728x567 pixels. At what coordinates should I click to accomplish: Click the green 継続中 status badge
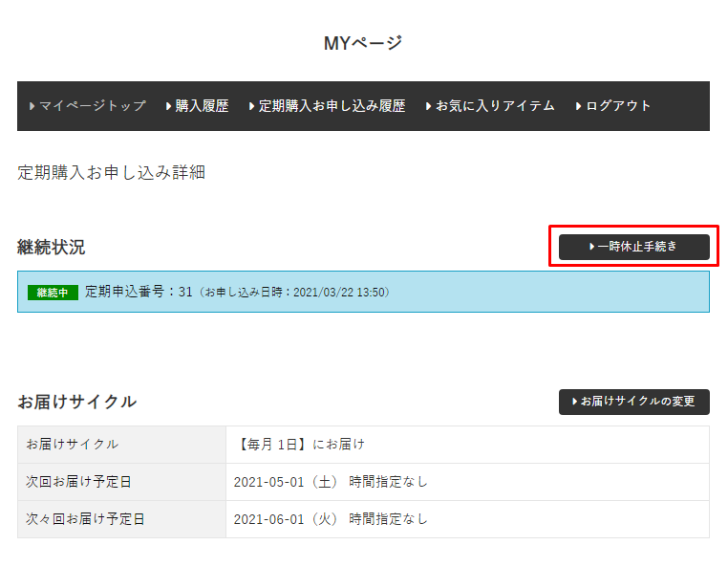53,293
